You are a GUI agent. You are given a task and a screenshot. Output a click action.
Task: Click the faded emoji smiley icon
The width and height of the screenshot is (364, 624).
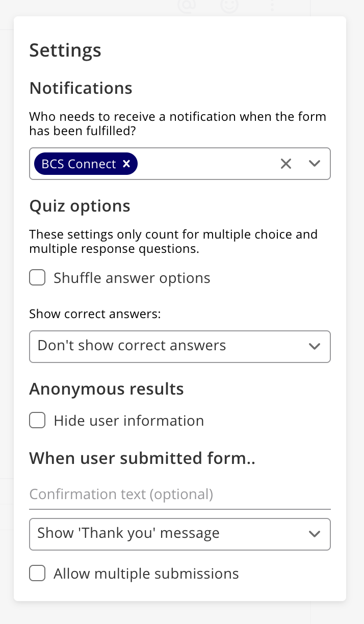coord(229,5)
